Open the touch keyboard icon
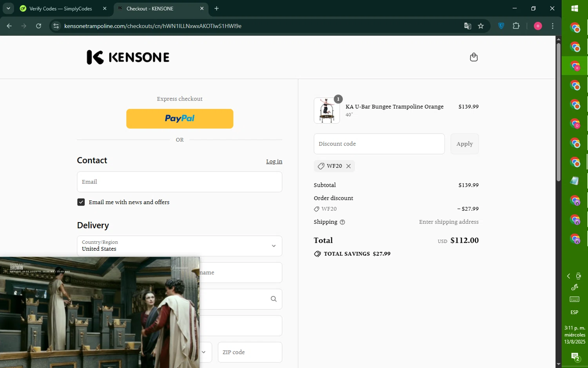This screenshot has width=588, height=368. (575, 299)
